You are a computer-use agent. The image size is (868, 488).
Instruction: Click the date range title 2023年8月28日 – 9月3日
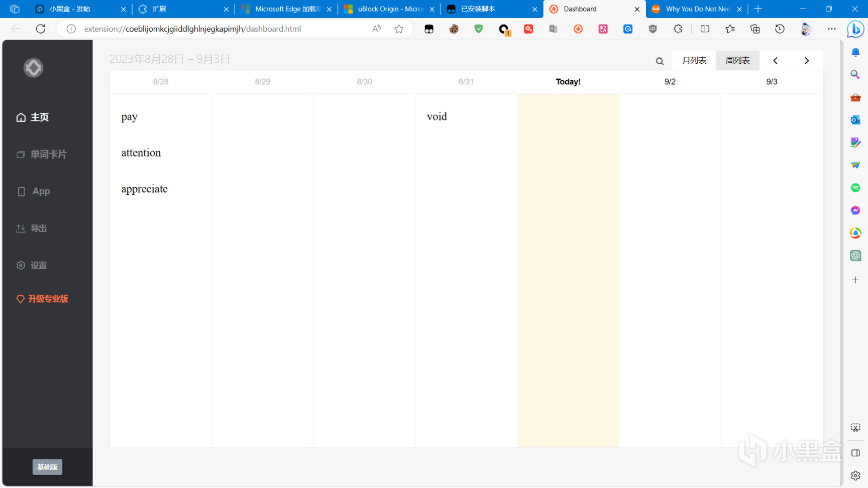[x=170, y=59]
